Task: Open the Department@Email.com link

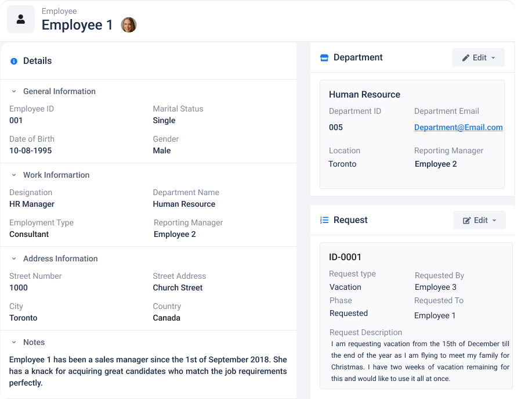Action: coord(458,127)
